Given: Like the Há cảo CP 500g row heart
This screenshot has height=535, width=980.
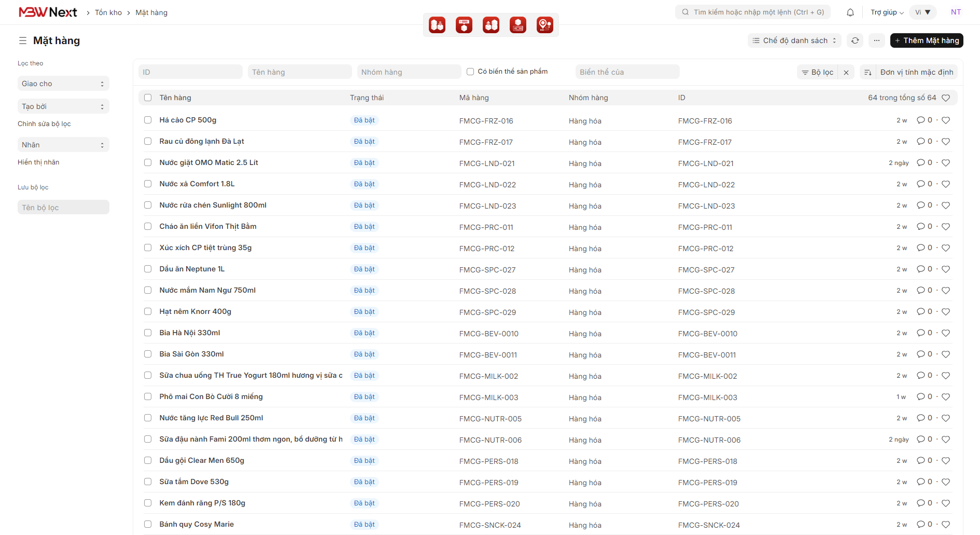Looking at the screenshot, I should point(946,120).
